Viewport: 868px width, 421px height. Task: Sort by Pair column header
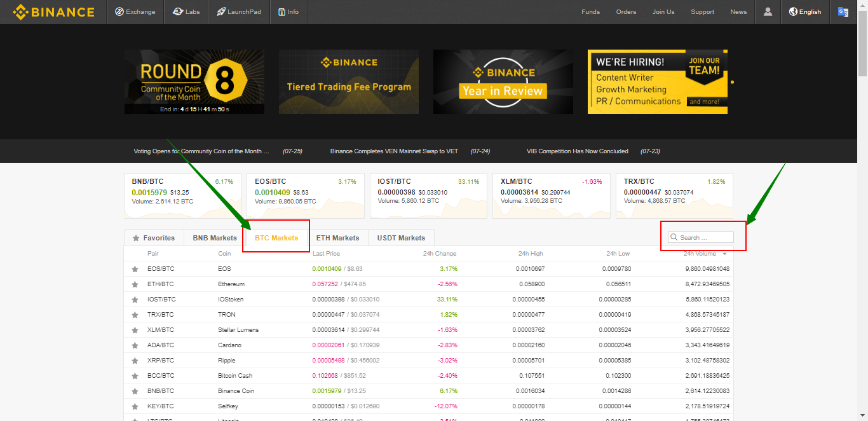click(x=153, y=254)
